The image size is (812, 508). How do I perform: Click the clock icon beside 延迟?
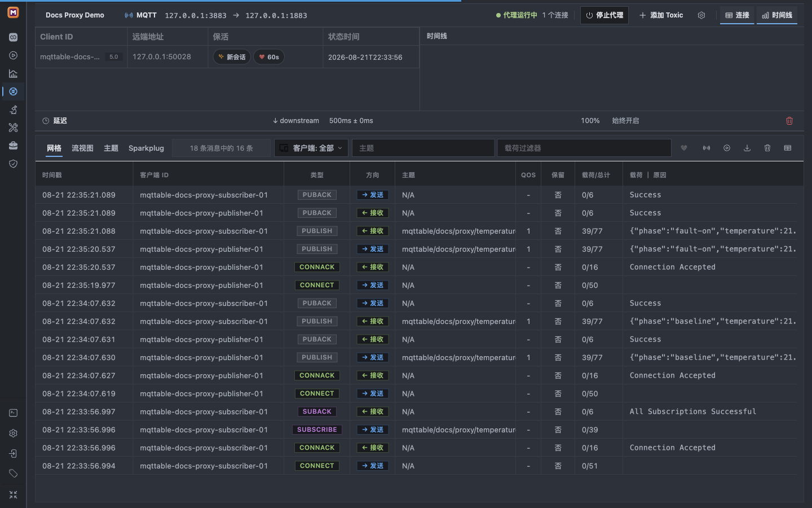pos(46,121)
